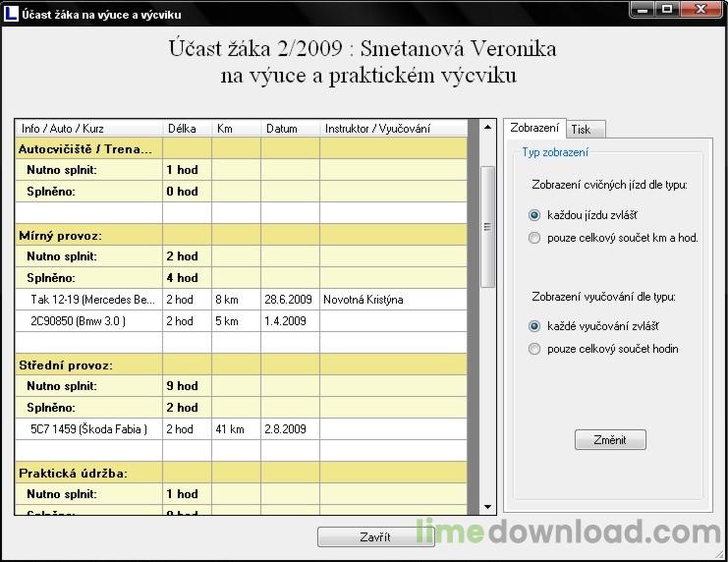The image size is (728, 562).
Task: Click 'Nutno splnit:' label under Mírný provoz
Action: tap(62, 256)
